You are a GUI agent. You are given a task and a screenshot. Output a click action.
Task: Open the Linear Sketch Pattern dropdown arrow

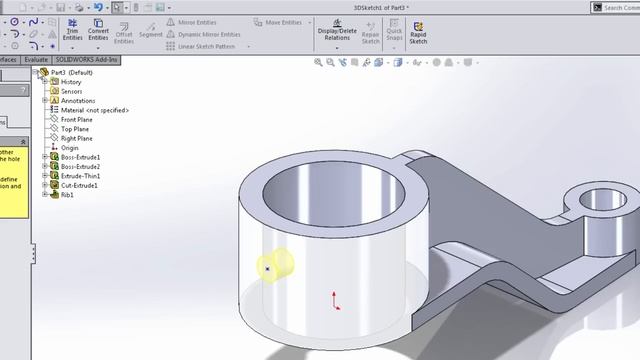[249, 47]
